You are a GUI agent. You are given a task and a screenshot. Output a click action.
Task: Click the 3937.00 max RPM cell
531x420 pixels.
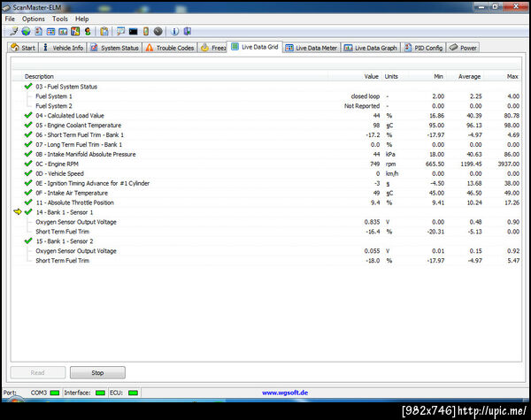(x=508, y=164)
